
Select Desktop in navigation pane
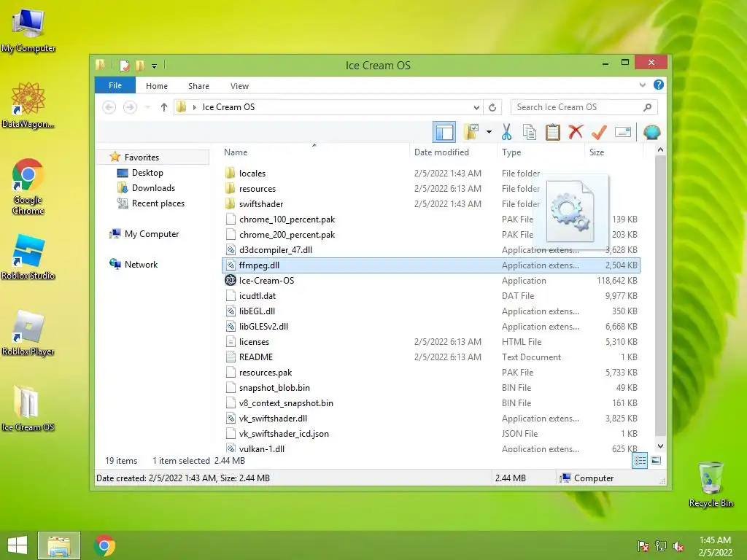147,172
